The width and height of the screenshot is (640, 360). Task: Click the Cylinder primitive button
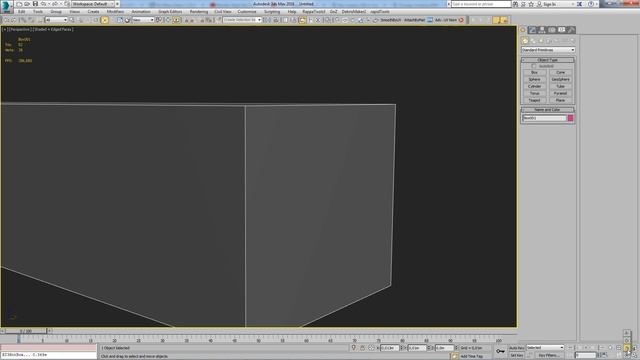coord(534,87)
